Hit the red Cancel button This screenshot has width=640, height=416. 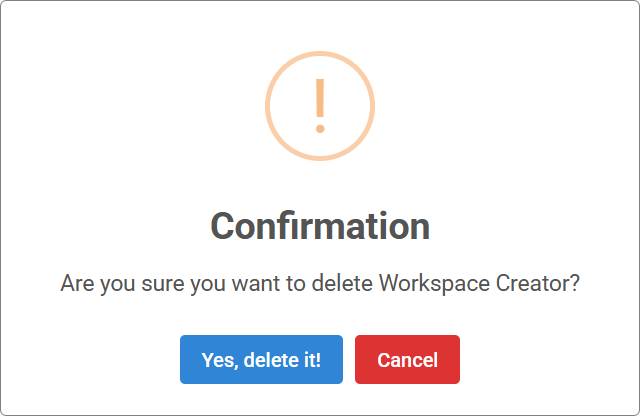pos(407,359)
